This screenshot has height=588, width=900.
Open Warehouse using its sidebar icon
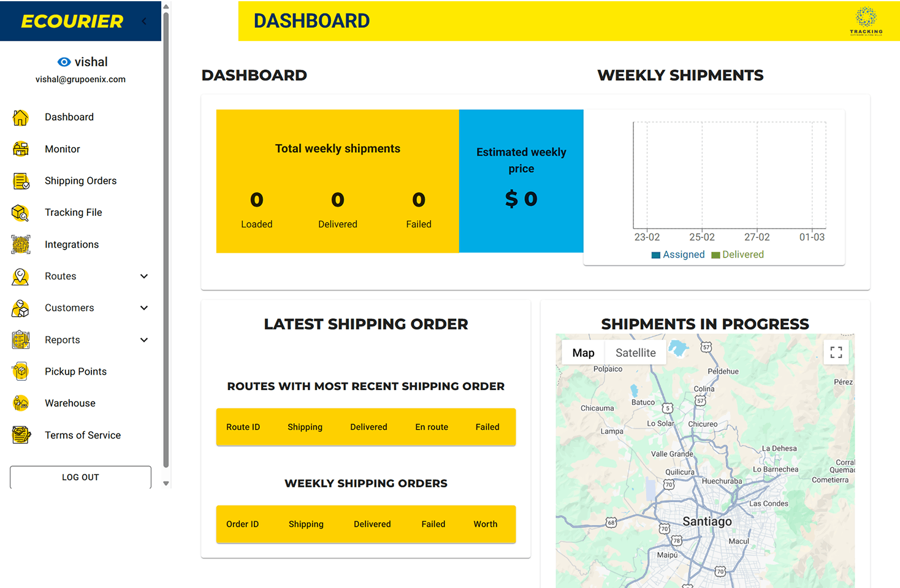click(x=20, y=403)
